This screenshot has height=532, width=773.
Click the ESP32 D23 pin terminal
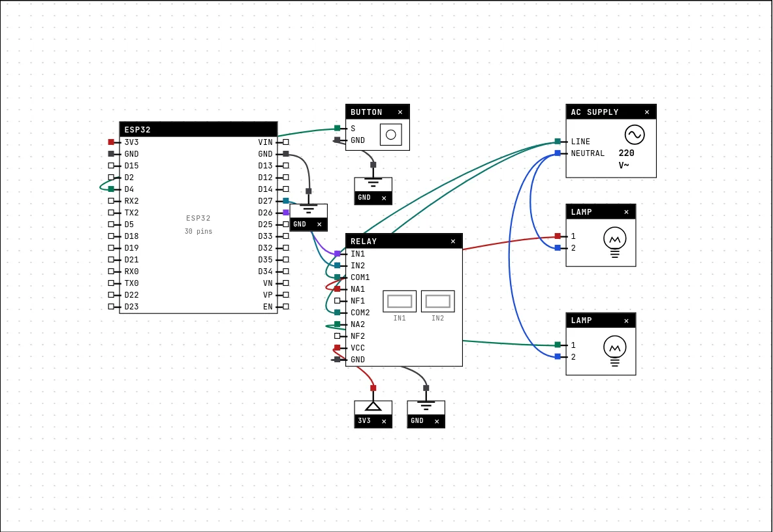112,307
